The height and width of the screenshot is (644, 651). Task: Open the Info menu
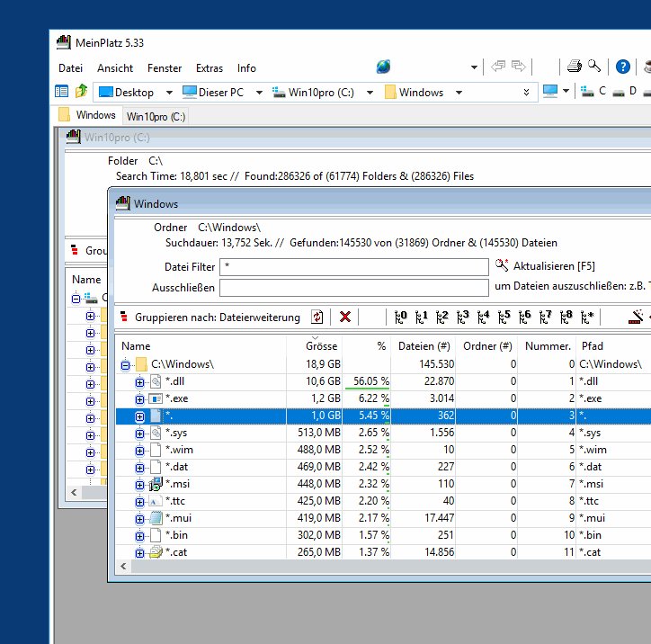pos(246,68)
